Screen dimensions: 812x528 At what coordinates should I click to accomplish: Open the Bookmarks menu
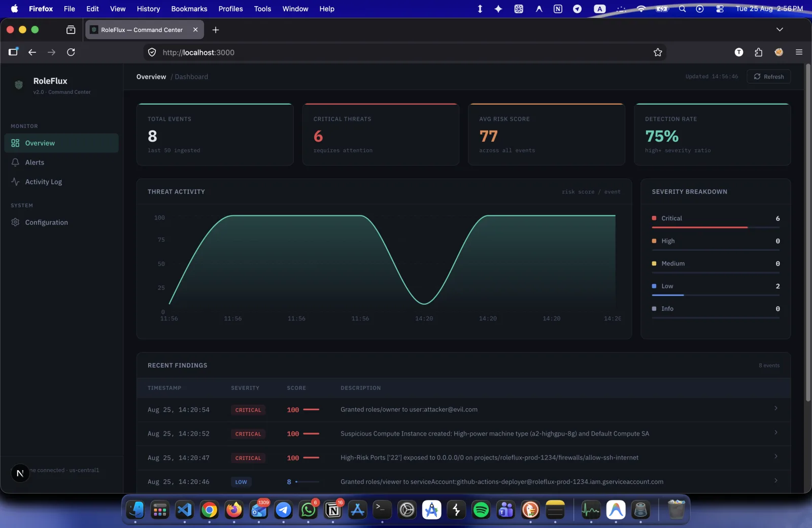pyautogui.click(x=189, y=9)
